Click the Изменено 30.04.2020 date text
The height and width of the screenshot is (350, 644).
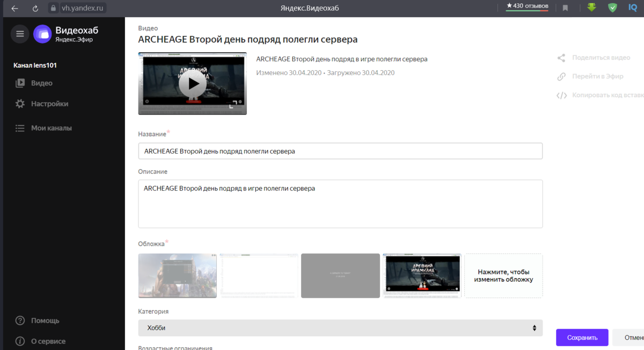click(288, 72)
